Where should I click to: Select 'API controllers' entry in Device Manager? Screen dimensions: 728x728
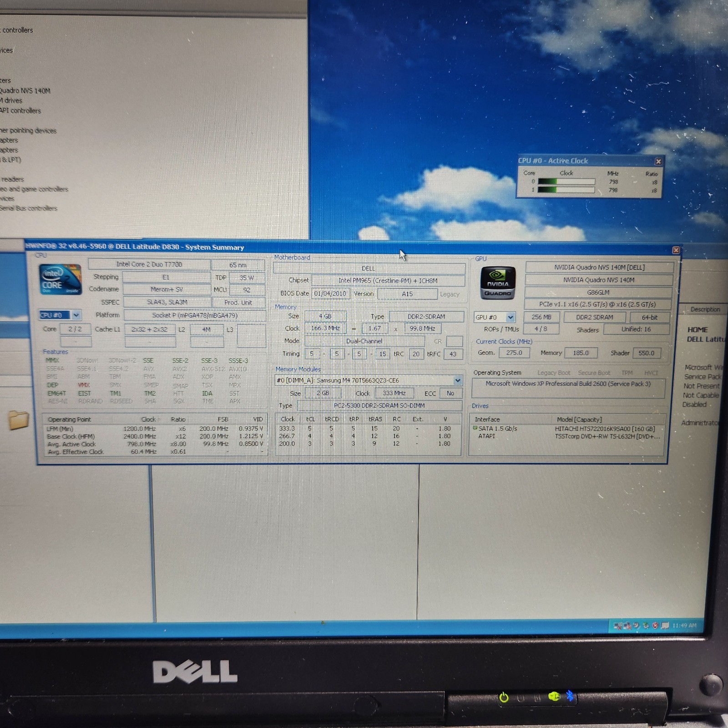(20, 111)
